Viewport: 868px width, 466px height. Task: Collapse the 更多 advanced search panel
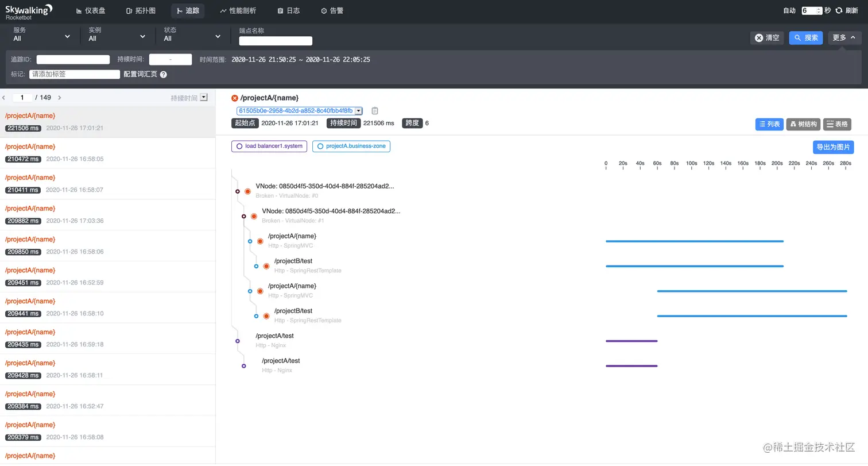[844, 38]
